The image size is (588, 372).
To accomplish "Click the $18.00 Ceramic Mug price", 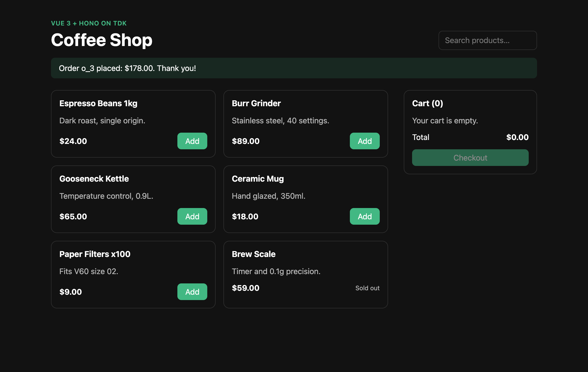I will point(245,217).
